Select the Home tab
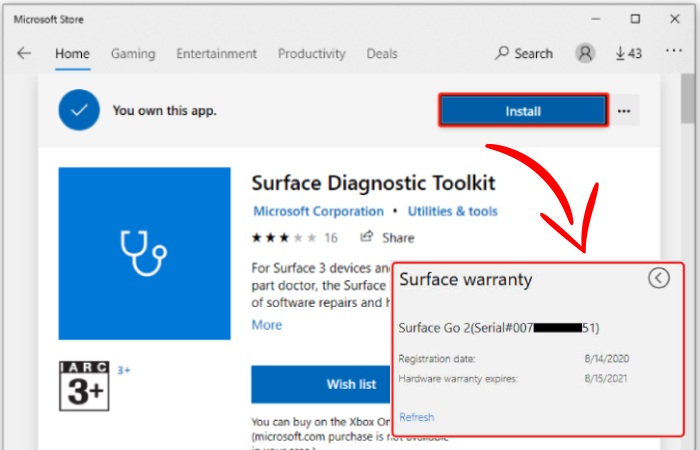This screenshot has width=700, height=450. (72, 54)
